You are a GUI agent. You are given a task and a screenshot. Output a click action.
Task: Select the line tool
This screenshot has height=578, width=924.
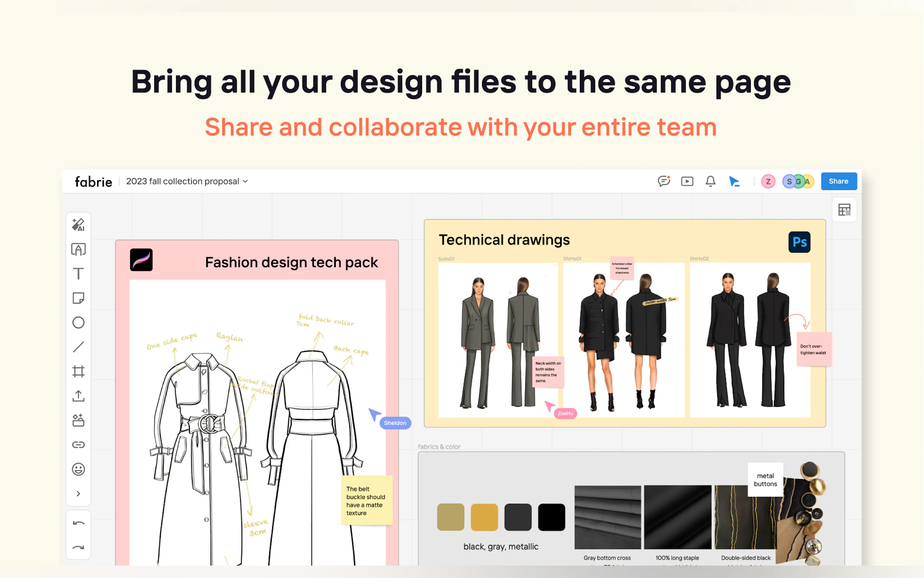click(x=78, y=347)
